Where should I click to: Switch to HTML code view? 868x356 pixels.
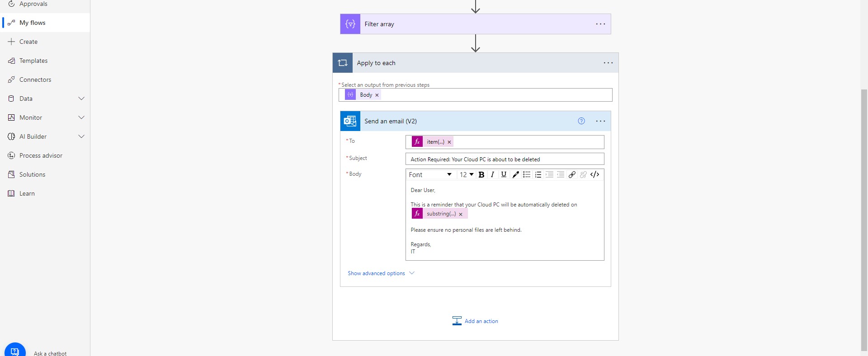point(595,175)
